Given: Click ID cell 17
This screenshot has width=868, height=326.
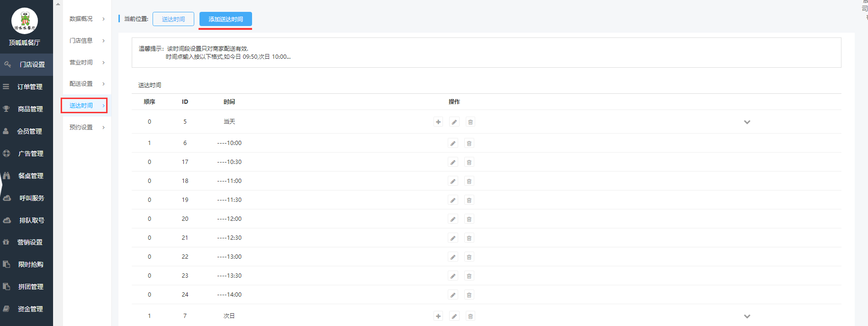Looking at the screenshot, I should (x=185, y=162).
